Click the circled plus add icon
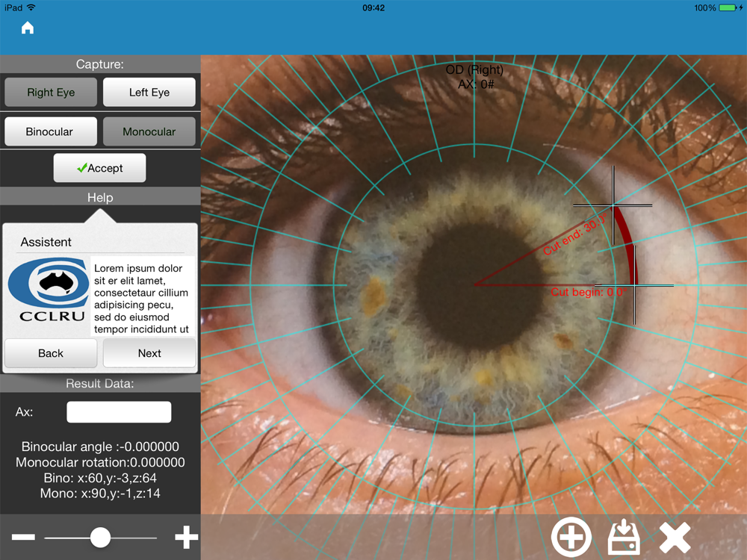This screenshot has width=747, height=560. pos(571,537)
